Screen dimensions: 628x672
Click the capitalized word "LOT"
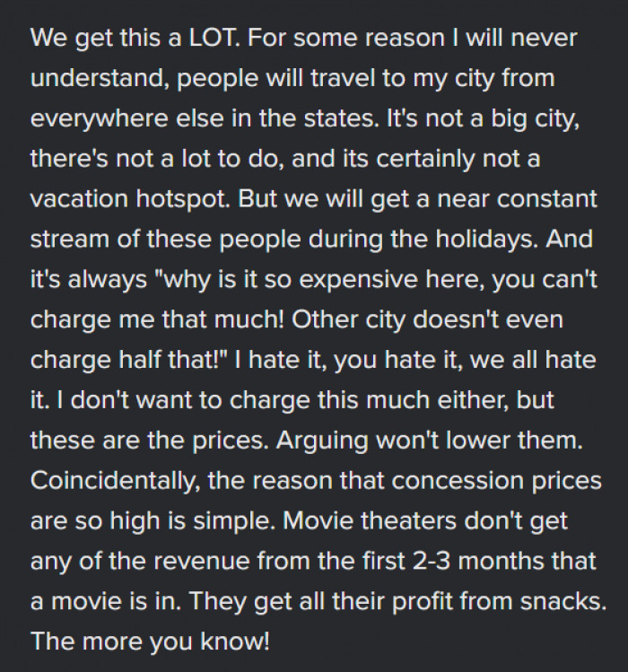click(x=212, y=38)
